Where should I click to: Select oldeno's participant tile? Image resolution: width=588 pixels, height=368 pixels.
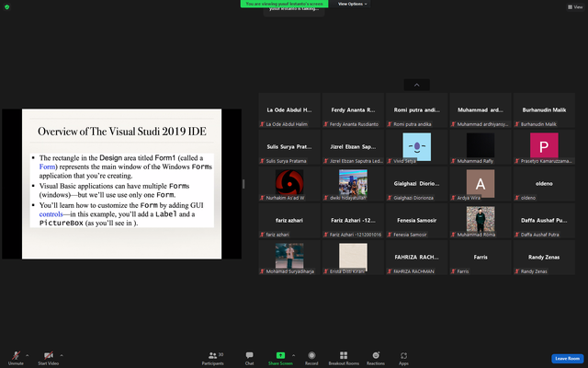coord(544,184)
